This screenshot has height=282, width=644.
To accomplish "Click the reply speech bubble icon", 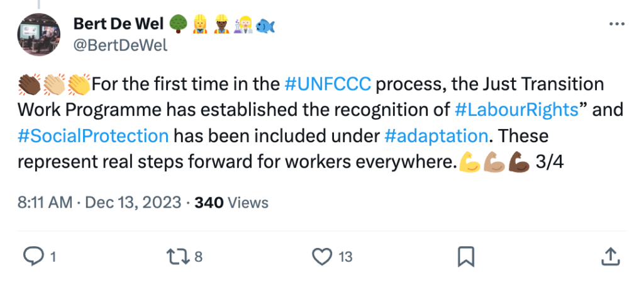I will [x=31, y=256].
